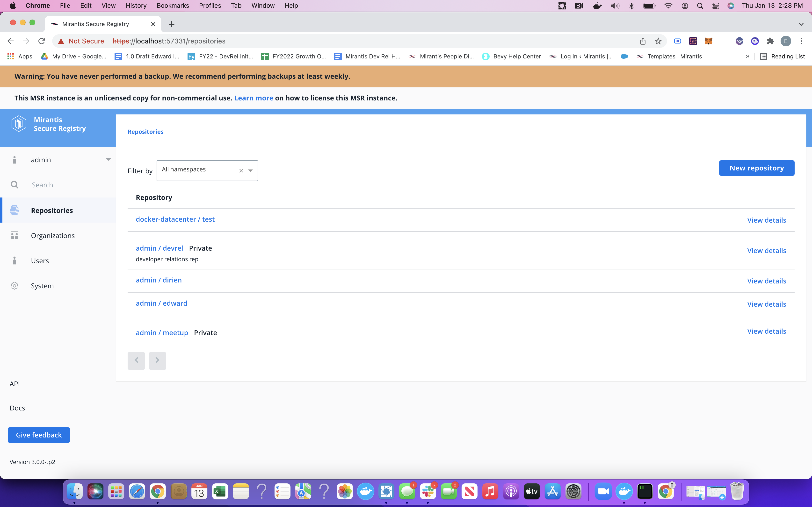Viewport: 812px width, 507px height.
Task: Click the Repositories sidebar icon
Action: click(x=14, y=210)
